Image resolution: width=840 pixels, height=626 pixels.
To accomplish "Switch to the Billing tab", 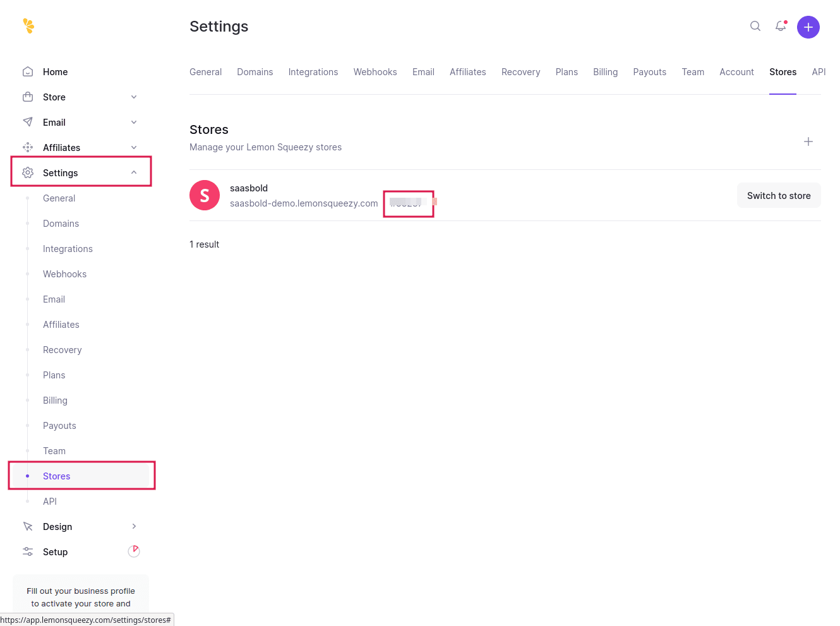I will coord(605,72).
